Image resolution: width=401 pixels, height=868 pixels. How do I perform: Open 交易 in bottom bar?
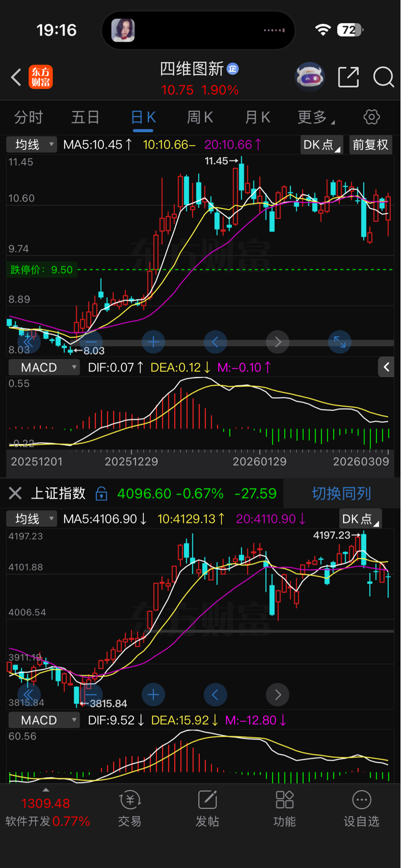pyautogui.click(x=130, y=810)
